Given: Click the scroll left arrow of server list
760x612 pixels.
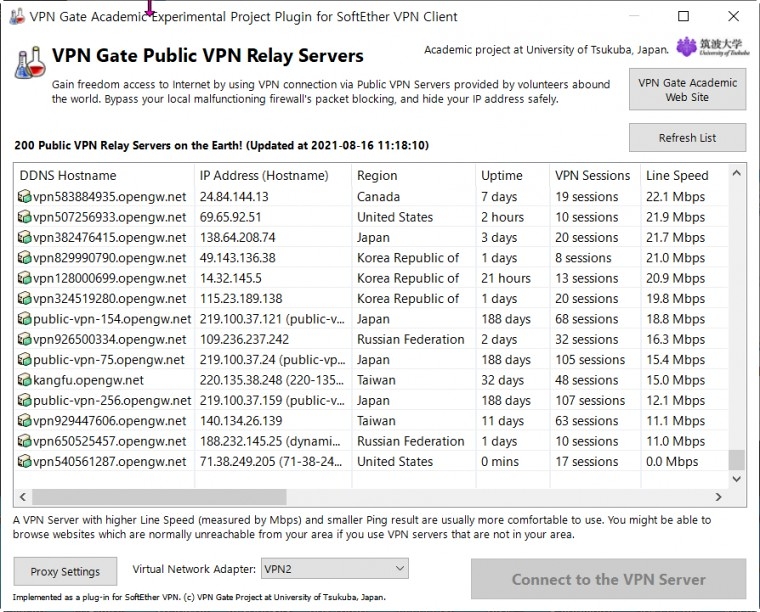Looking at the screenshot, I should (23, 497).
